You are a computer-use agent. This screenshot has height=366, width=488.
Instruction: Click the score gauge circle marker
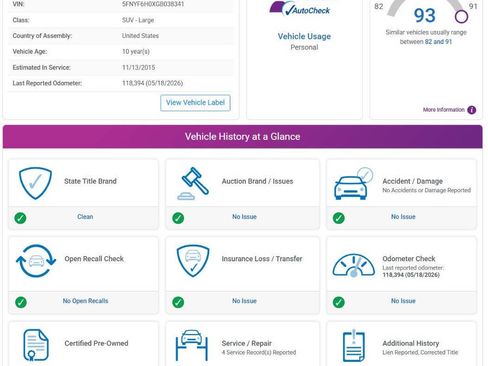pyautogui.click(x=461, y=16)
